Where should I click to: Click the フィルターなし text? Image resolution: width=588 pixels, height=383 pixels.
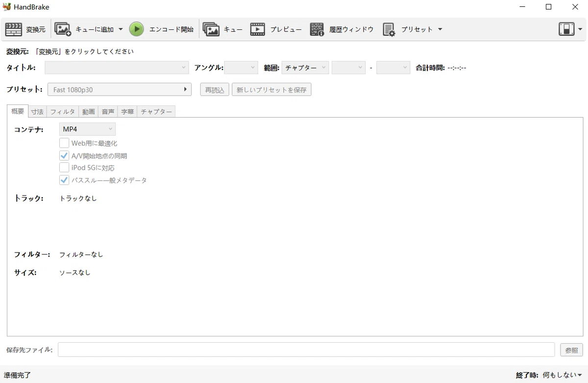click(81, 255)
